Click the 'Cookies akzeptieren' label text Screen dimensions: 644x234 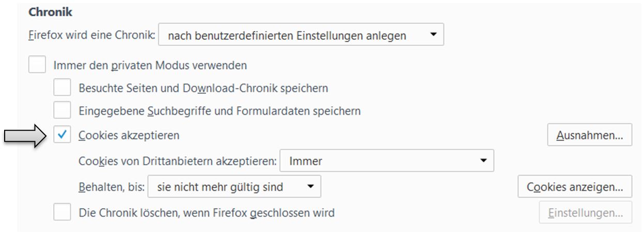(129, 136)
